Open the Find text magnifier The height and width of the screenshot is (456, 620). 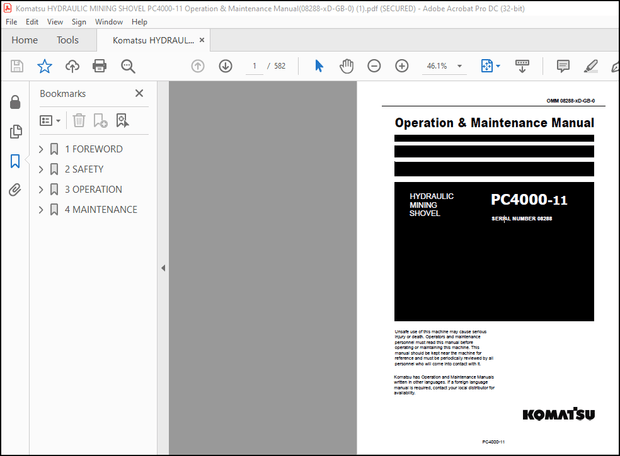click(x=128, y=66)
